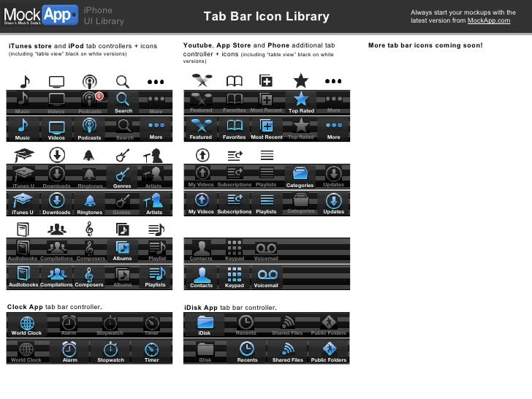This screenshot has height=399, width=532.
Task: Click the black open book favorites icon
Action: click(x=234, y=81)
